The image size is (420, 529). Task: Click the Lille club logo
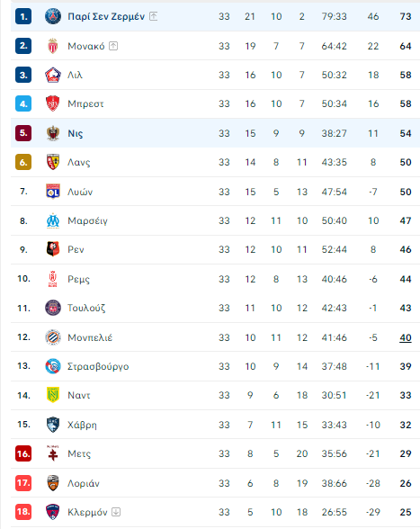pos(53,75)
